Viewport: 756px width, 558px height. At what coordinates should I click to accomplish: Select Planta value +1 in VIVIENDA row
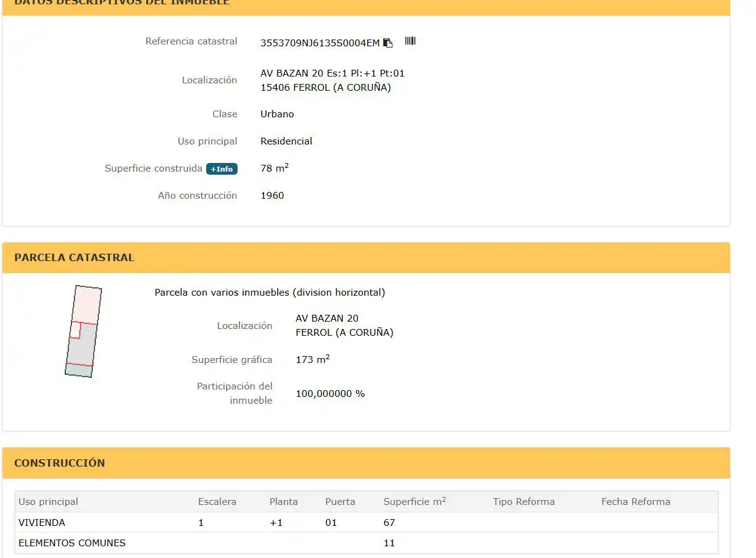coord(276,523)
